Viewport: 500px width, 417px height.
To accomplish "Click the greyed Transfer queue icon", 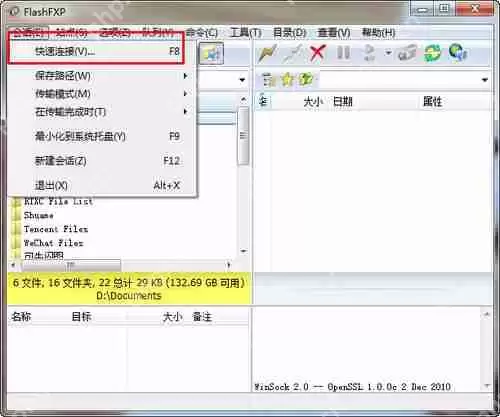I will [370, 53].
